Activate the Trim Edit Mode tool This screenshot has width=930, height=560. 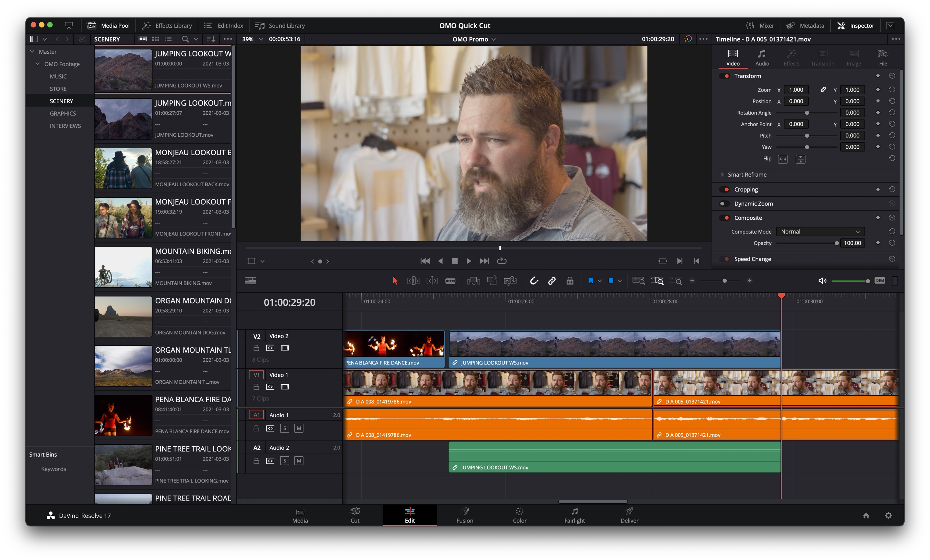413,281
